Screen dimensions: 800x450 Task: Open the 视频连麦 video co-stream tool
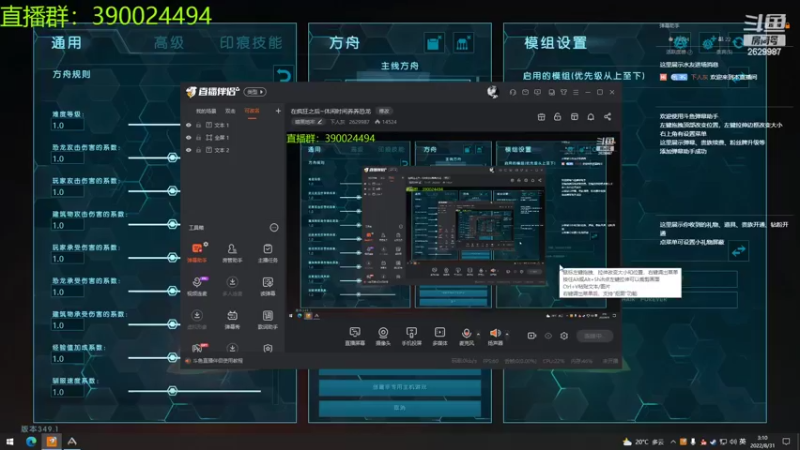tap(197, 286)
